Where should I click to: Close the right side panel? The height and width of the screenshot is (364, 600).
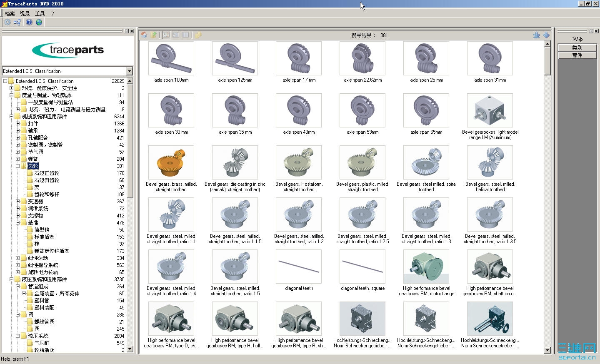(596, 31)
